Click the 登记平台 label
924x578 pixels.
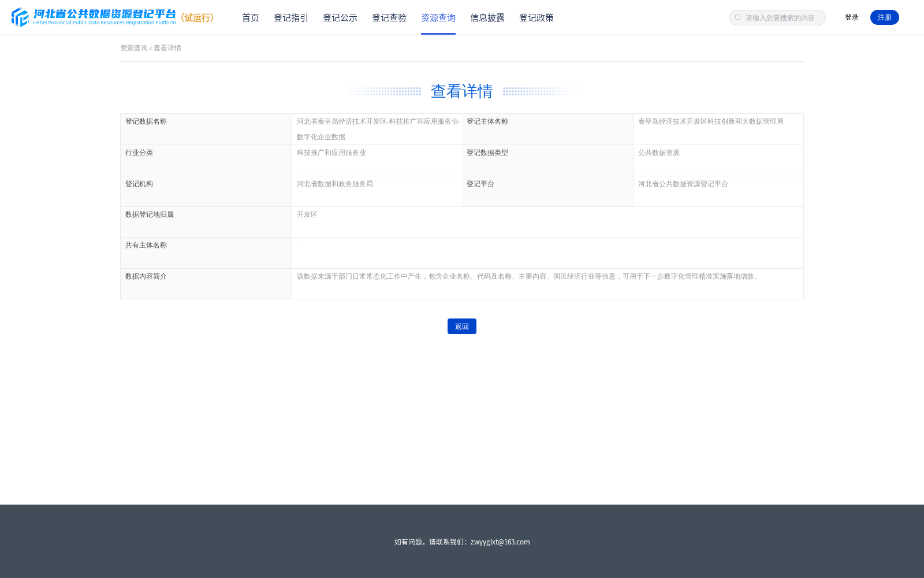coord(480,184)
